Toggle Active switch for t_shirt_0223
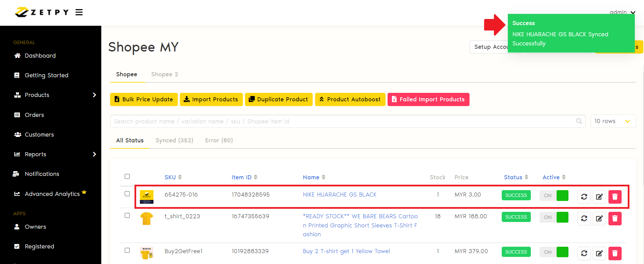 coord(554,217)
